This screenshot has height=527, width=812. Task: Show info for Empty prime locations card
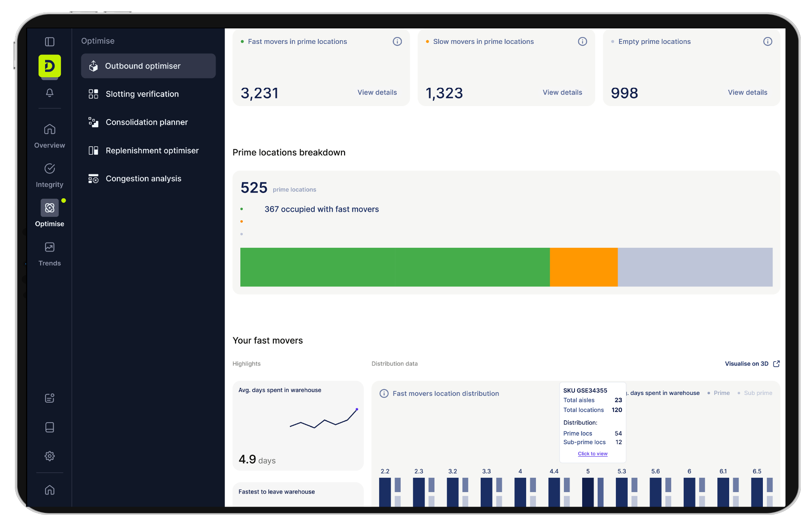767,41
